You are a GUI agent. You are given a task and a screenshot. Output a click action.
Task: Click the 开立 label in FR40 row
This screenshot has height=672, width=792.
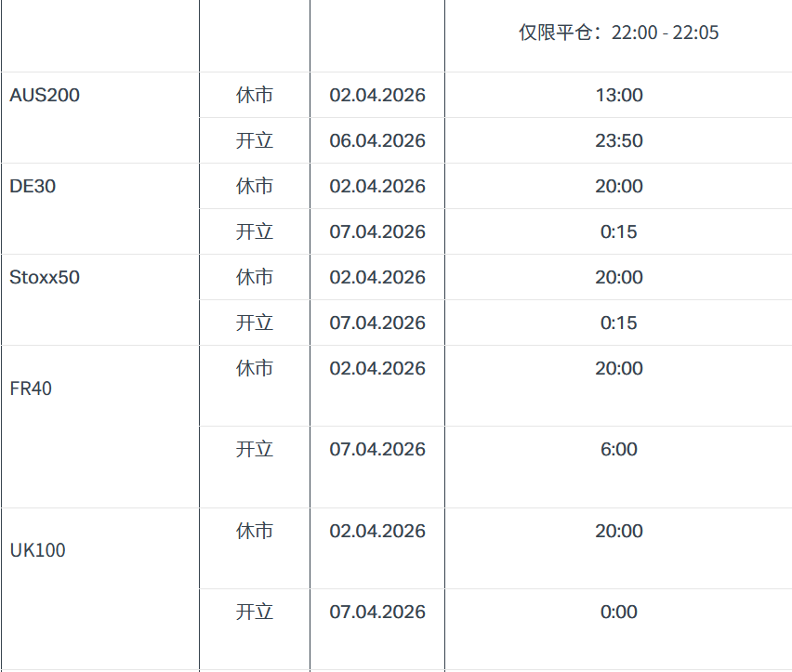pyautogui.click(x=255, y=449)
